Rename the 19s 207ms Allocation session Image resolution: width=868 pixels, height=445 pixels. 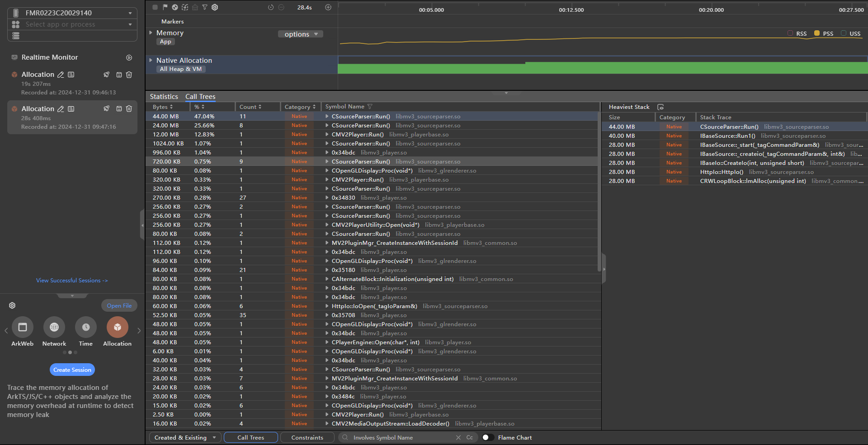[61, 75]
